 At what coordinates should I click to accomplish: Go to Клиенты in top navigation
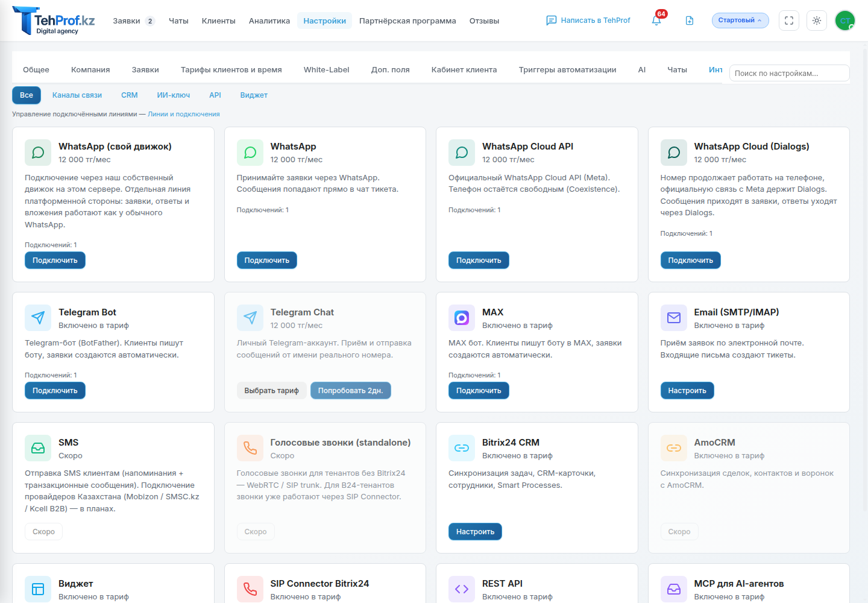point(219,21)
